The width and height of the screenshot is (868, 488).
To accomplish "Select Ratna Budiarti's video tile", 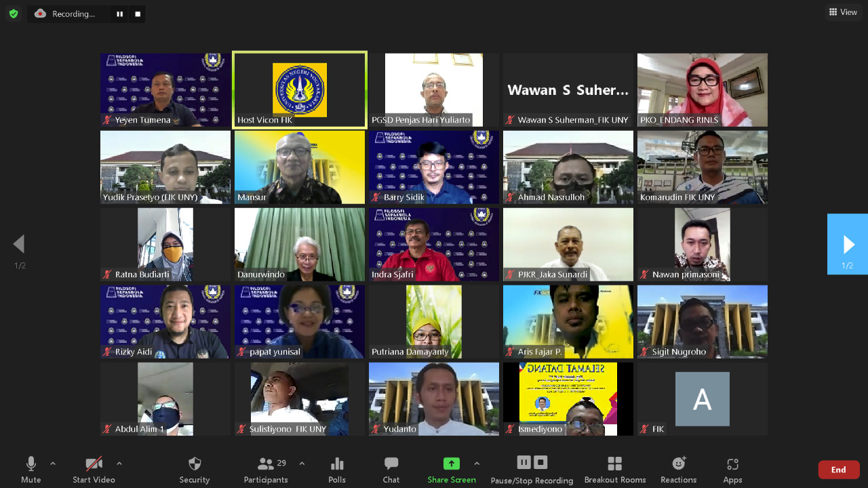I will (x=165, y=245).
